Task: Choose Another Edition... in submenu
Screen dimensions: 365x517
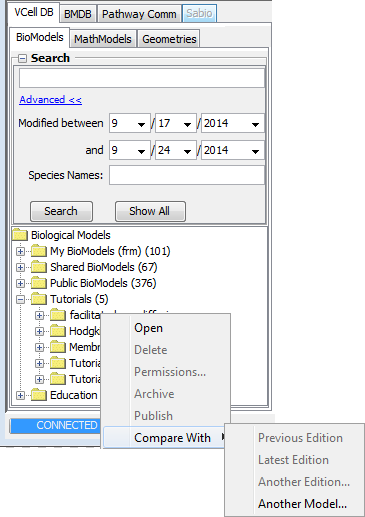Action: (295, 482)
